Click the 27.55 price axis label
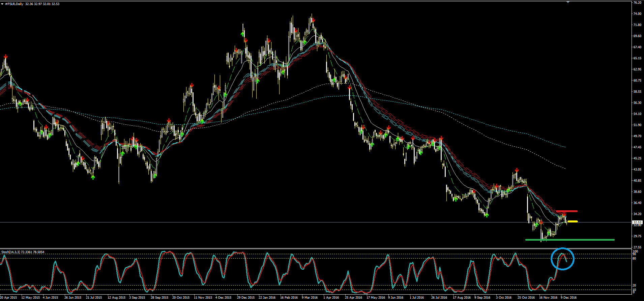Image resolution: width=644 pixels, height=301 pixels. tap(637, 247)
